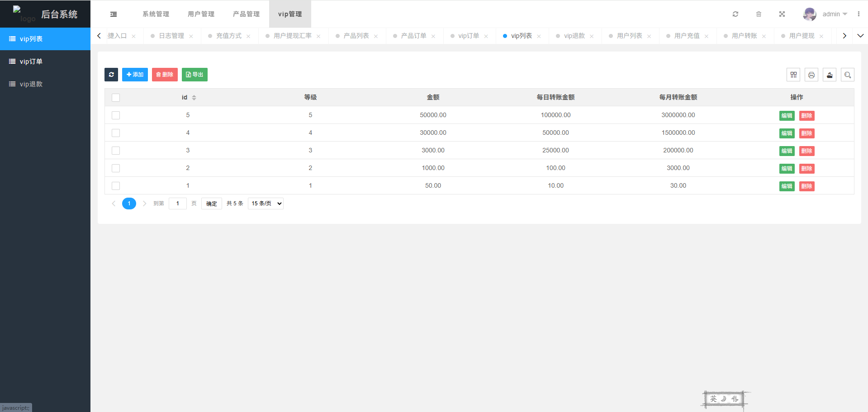Open the 15 条/页 page size dropdown
Image resolution: width=868 pixels, height=412 pixels.
coord(266,204)
